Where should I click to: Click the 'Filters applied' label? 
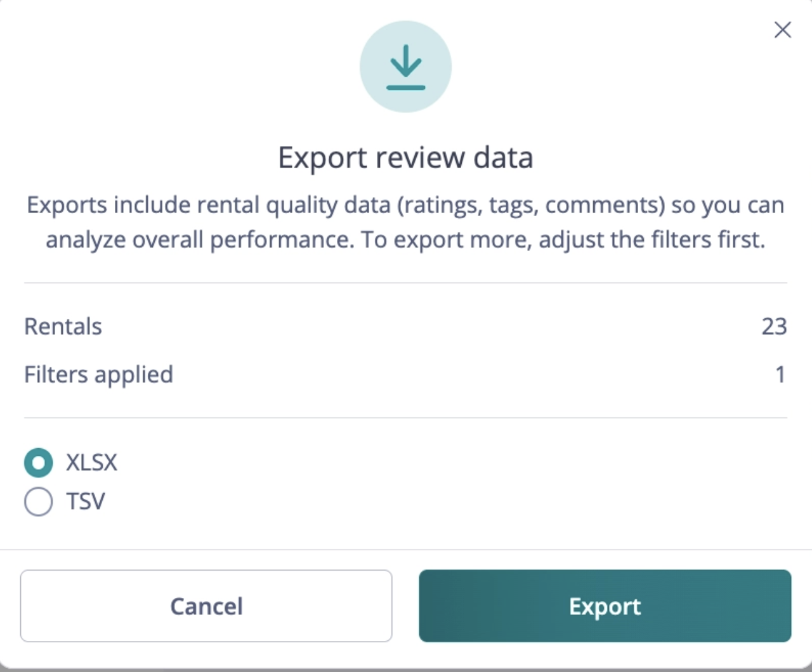98,375
